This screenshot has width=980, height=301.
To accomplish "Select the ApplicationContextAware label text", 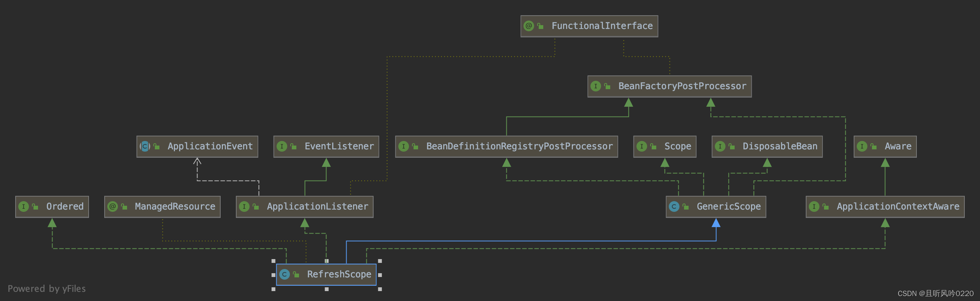I will point(898,207).
